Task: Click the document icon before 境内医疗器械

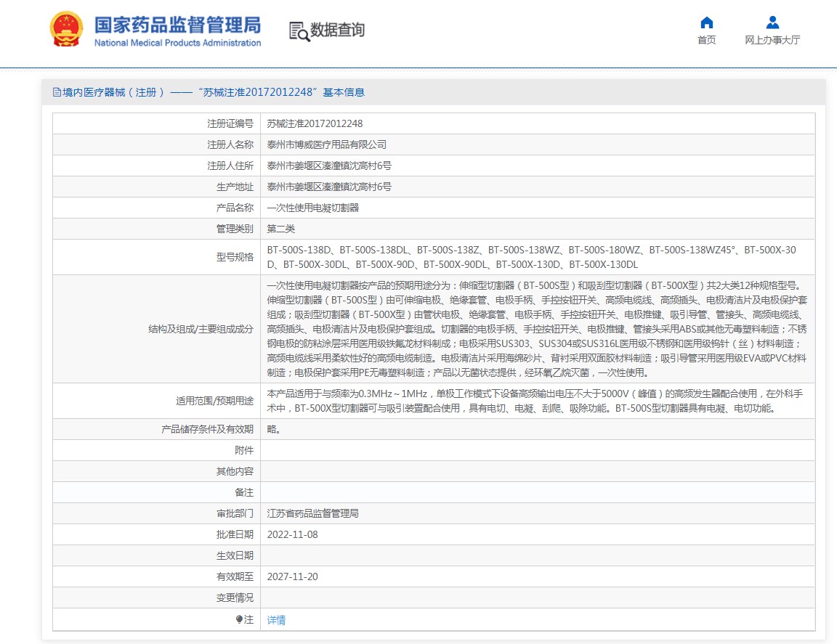Action: coord(57,92)
